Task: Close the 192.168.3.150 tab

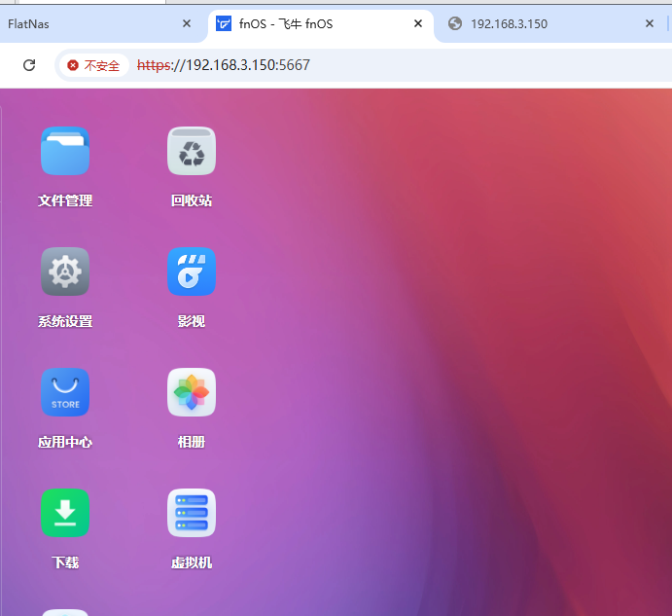Action: 650,23
